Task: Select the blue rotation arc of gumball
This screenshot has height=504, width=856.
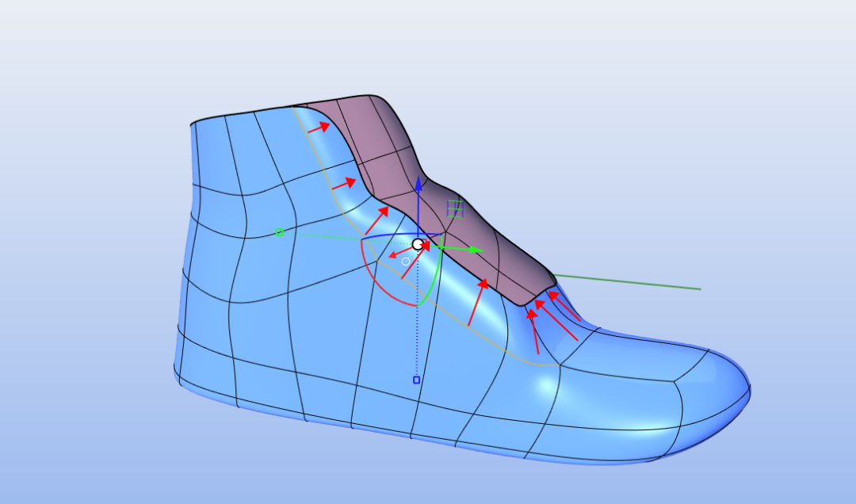Action: click(401, 236)
